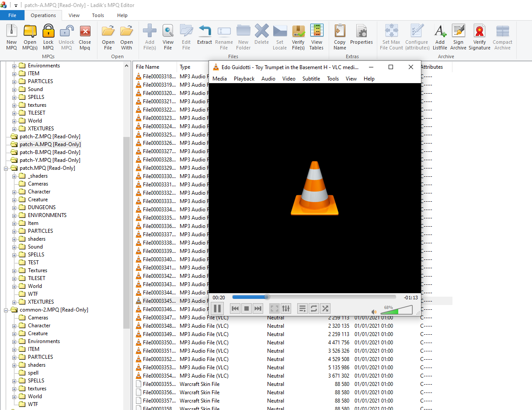532x410 pixels.
Task: Skip to next track in VLC
Action: (258, 308)
